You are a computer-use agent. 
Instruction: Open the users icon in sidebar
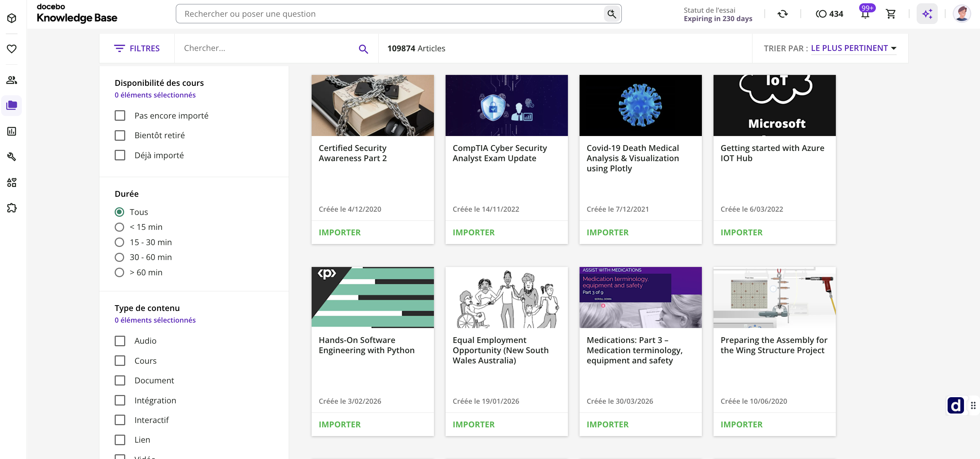click(12, 80)
